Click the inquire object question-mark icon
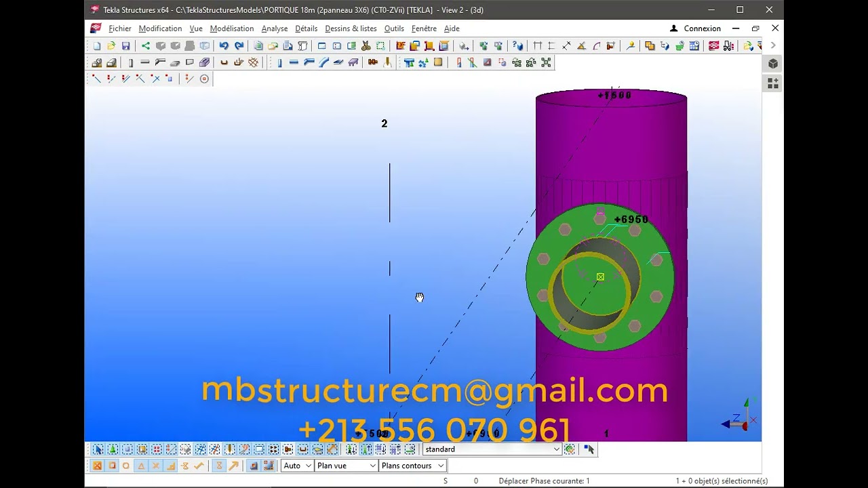This screenshot has height=488, width=868. coord(517,46)
